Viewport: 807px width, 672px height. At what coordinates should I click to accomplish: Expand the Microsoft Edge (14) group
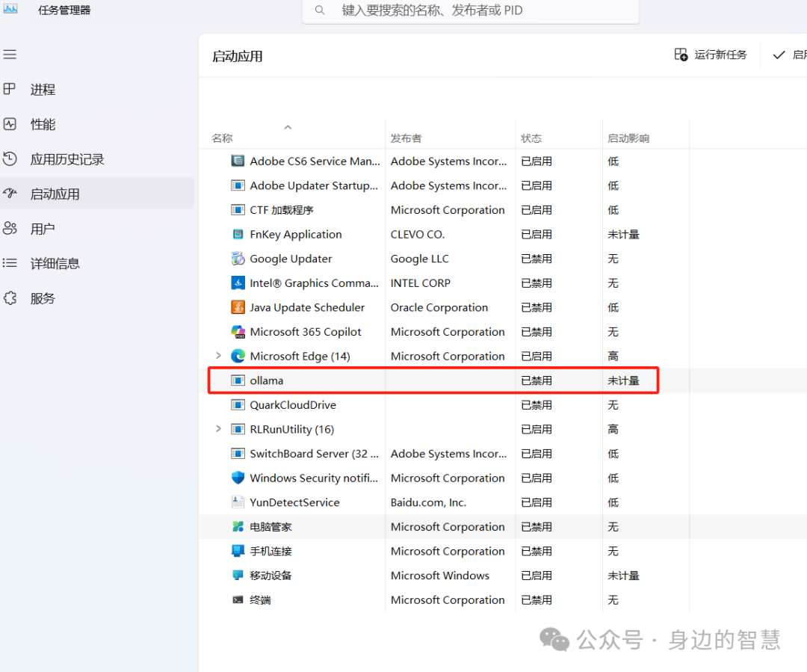(x=218, y=356)
